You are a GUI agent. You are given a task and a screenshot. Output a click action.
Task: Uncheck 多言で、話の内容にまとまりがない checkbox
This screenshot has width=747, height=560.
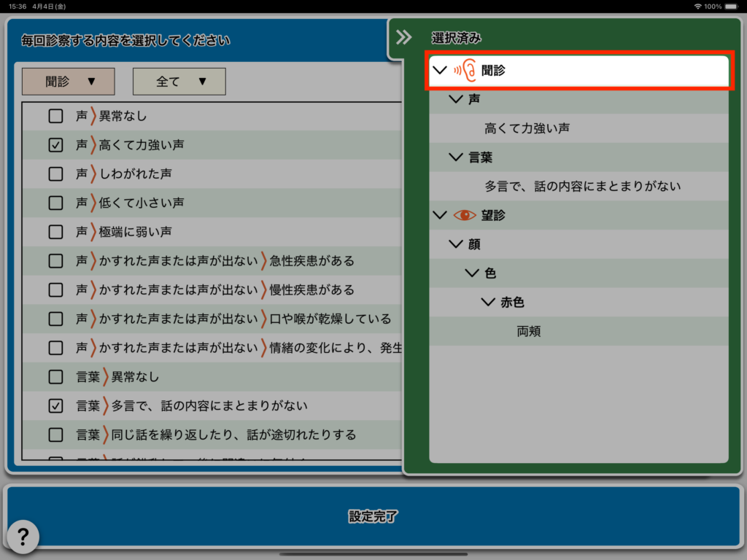click(55, 406)
